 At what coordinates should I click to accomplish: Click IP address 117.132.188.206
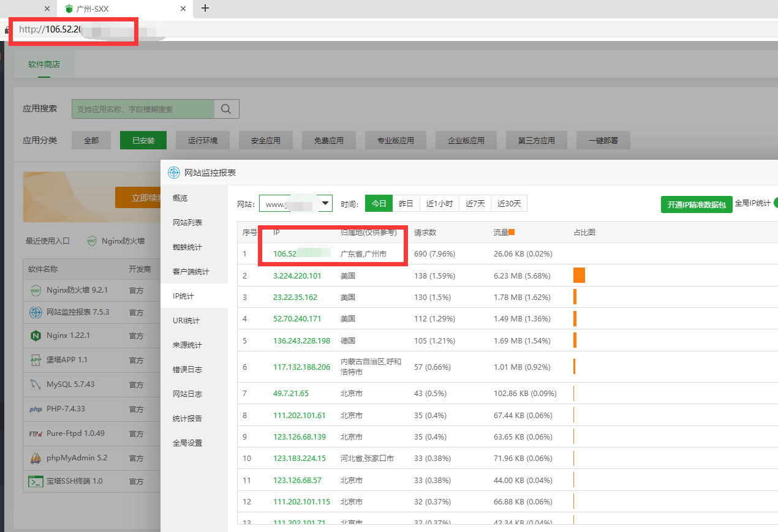(x=301, y=367)
